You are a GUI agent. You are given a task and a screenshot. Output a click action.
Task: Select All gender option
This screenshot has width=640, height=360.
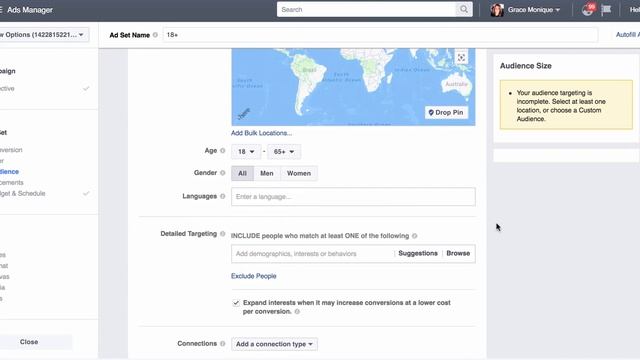[x=242, y=173]
